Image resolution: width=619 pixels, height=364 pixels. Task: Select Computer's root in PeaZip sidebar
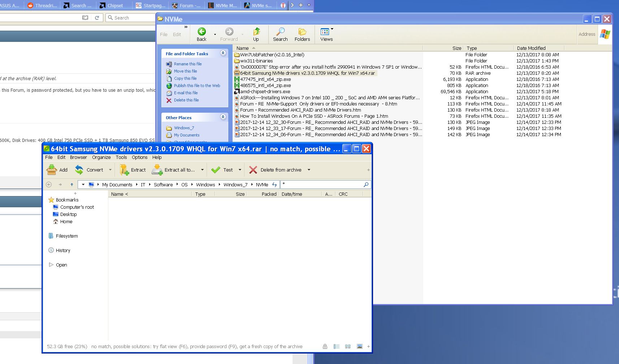[73, 207]
